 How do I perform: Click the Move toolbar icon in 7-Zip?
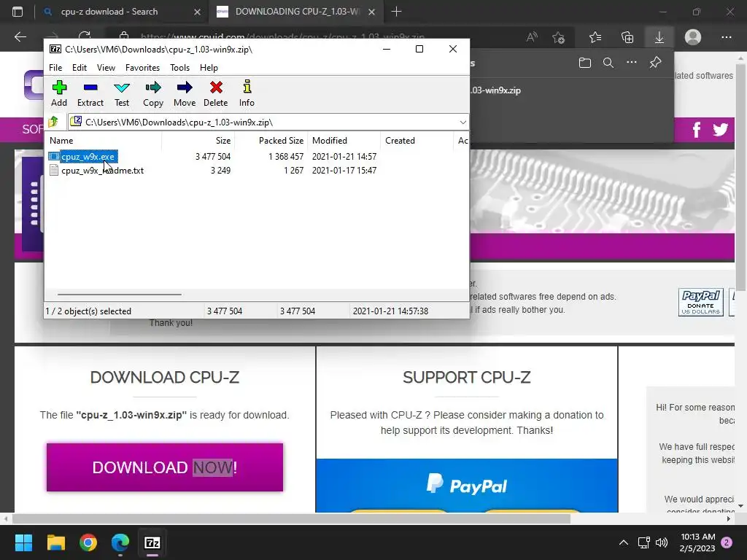tap(185, 93)
